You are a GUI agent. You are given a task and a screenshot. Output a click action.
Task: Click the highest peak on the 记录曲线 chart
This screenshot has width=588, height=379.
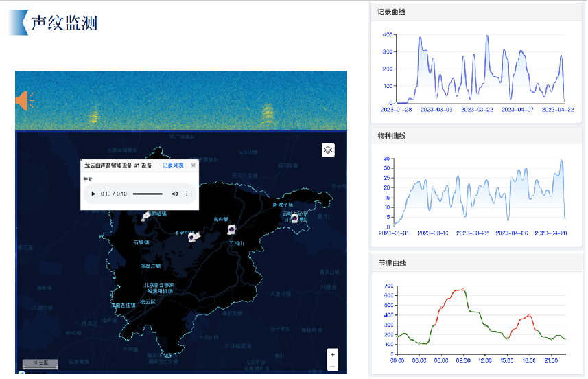pyautogui.click(x=488, y=36)
